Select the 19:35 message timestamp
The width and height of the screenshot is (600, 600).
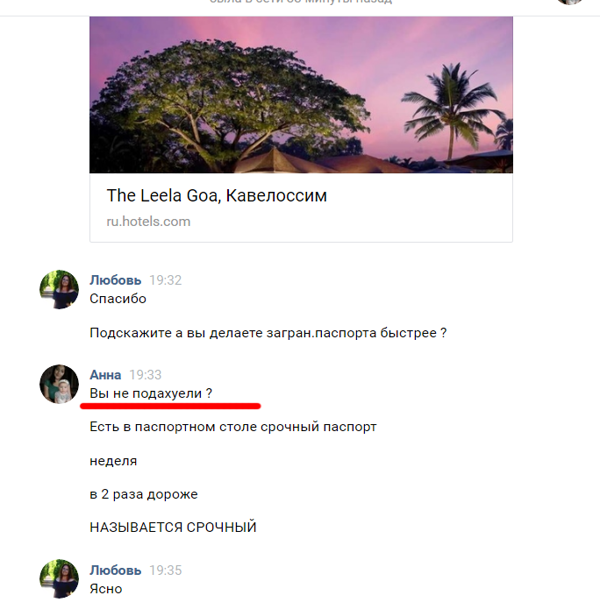coord(165,570)
